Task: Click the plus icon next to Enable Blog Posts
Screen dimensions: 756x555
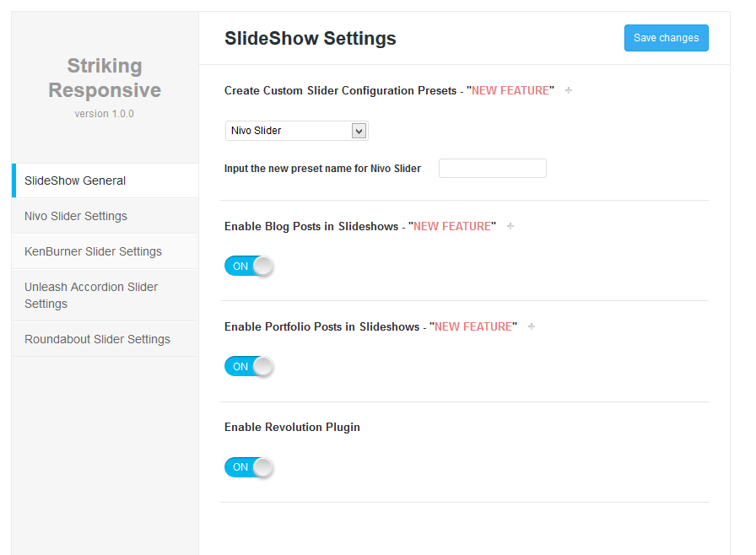Action: (x=510, y=226)
